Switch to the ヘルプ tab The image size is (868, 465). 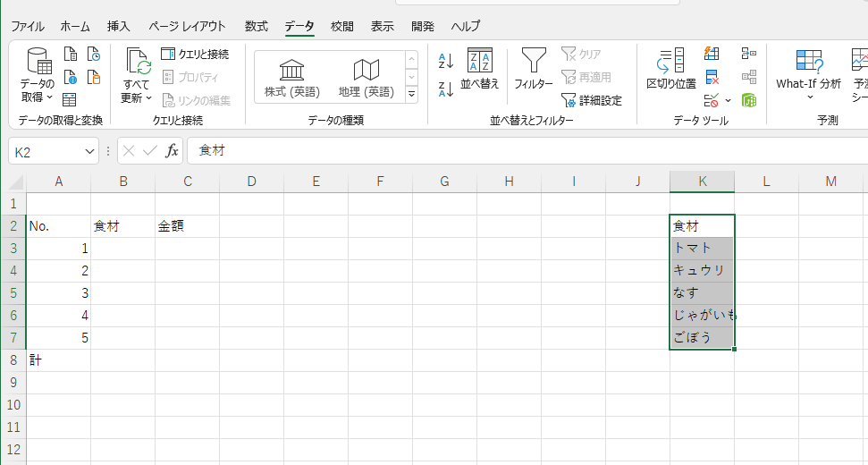click(466, 26)
